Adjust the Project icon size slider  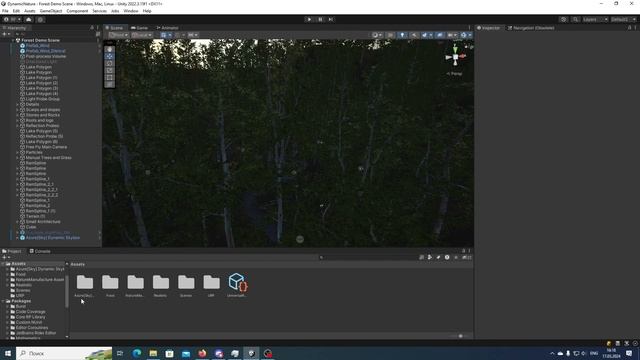[x=460, y=336]
